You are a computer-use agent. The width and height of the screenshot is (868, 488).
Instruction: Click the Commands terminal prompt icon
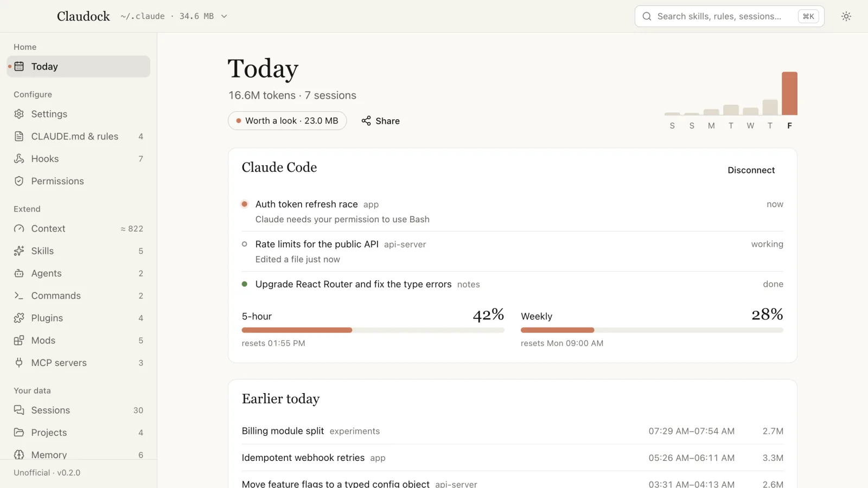19,296
